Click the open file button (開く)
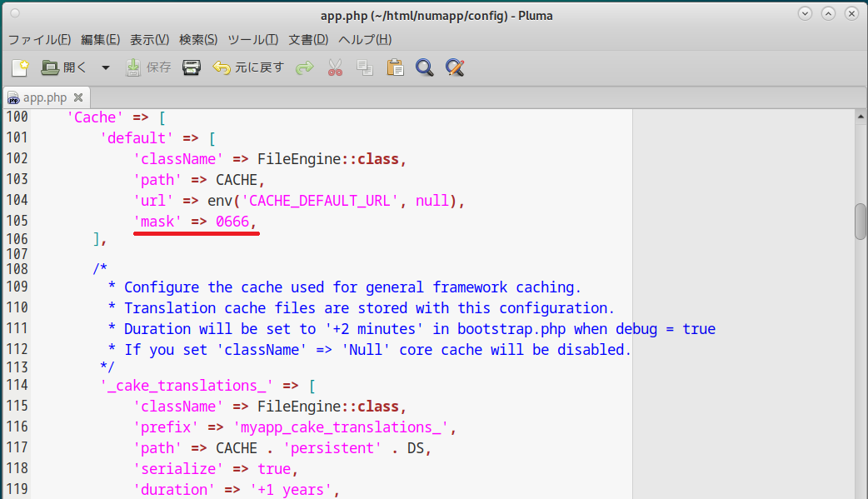Image resolution: width=868 pixels, height=499 pixels. [x=64, y=67]
